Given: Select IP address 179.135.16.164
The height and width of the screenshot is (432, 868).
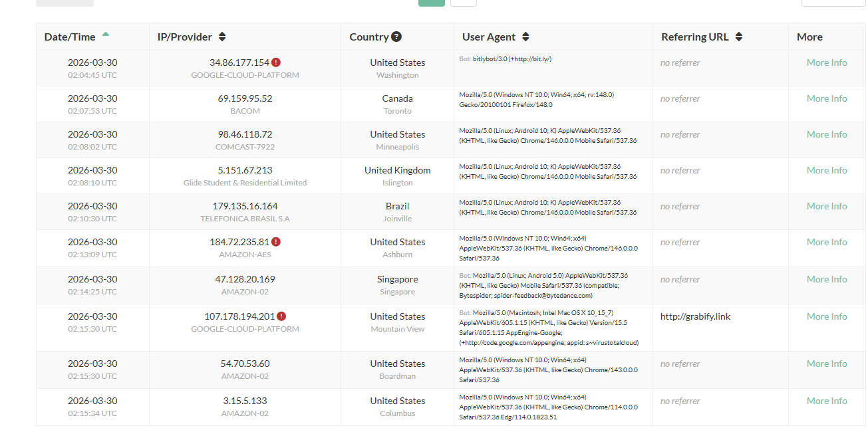Looking at the screenshot, I should (245, 206).
